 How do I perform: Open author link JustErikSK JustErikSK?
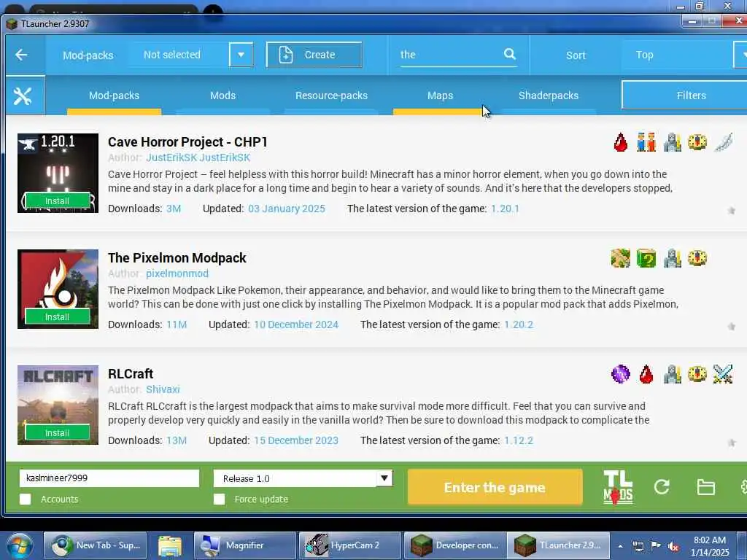pyautogui.click(x=198, y=157)
